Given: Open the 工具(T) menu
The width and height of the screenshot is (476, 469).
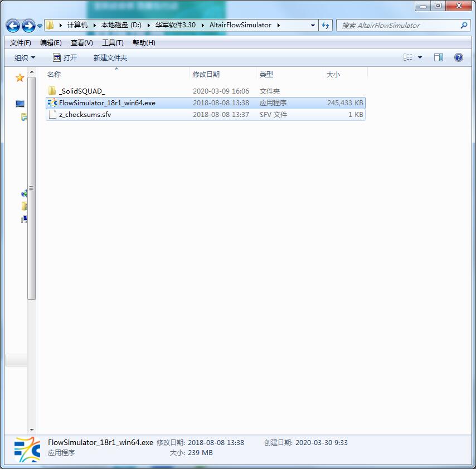Looking at the screenshot, I should tap(113, 43).
